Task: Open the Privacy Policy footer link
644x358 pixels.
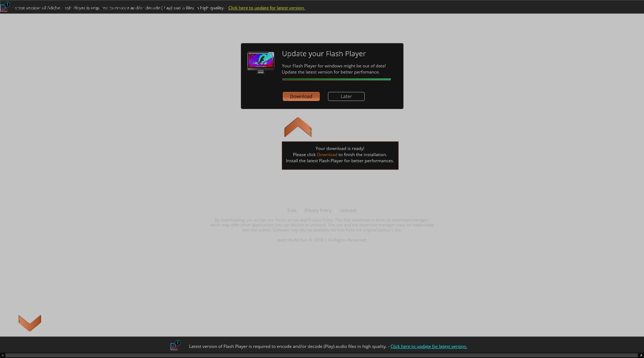Action: point(317,211)
